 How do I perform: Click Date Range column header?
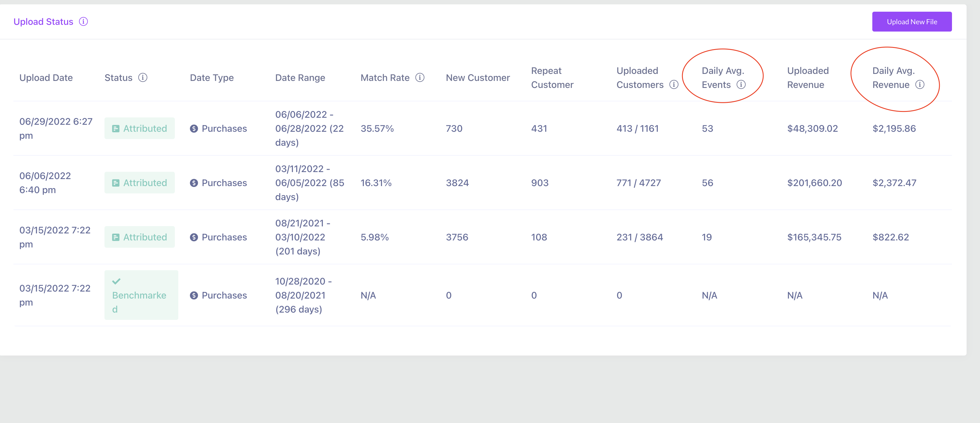pos(300,78)
